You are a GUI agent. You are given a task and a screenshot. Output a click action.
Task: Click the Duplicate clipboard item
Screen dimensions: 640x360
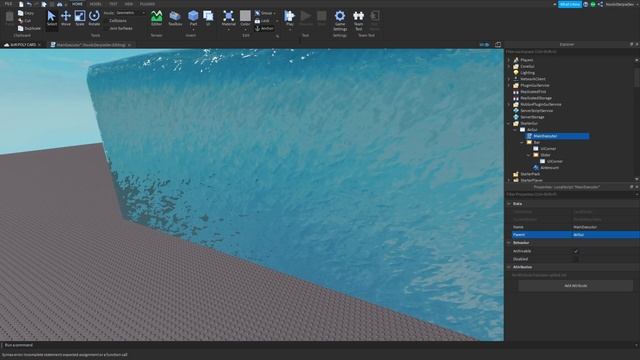(x=29, y=28)
